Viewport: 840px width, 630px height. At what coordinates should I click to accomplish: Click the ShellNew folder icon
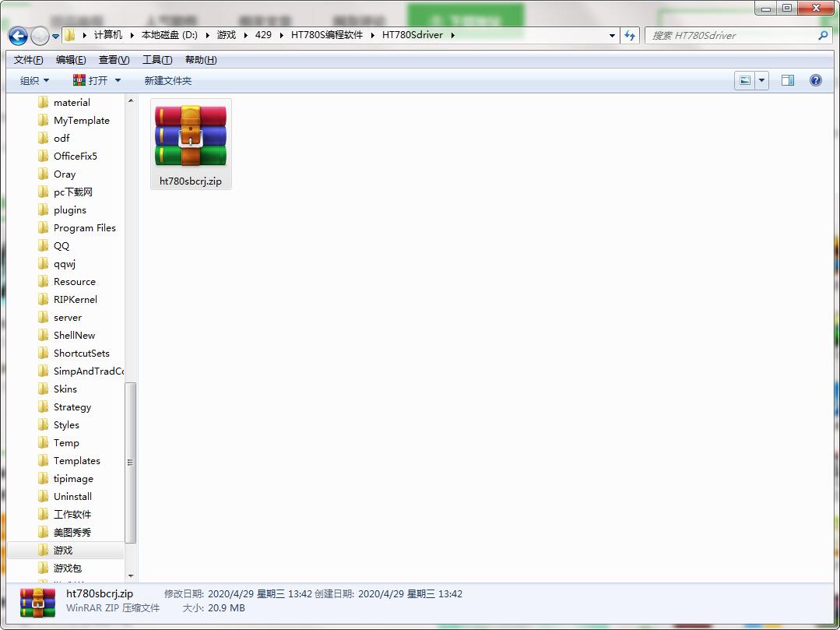(x=44, y=336)
